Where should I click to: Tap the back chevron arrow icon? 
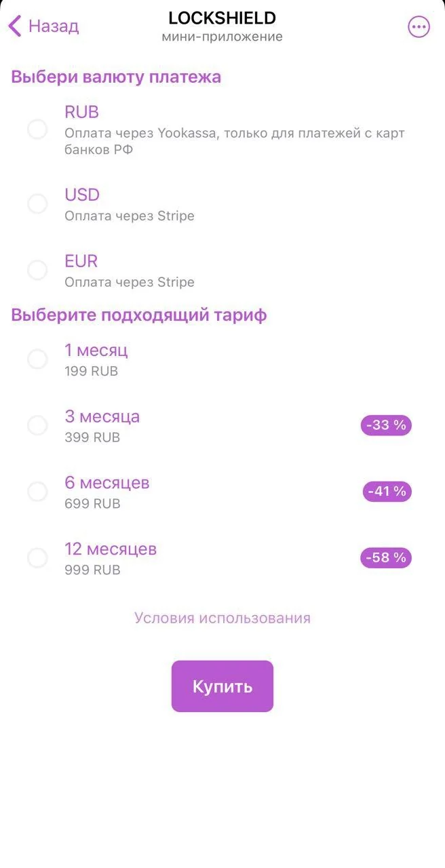click(x=15, y=26)
